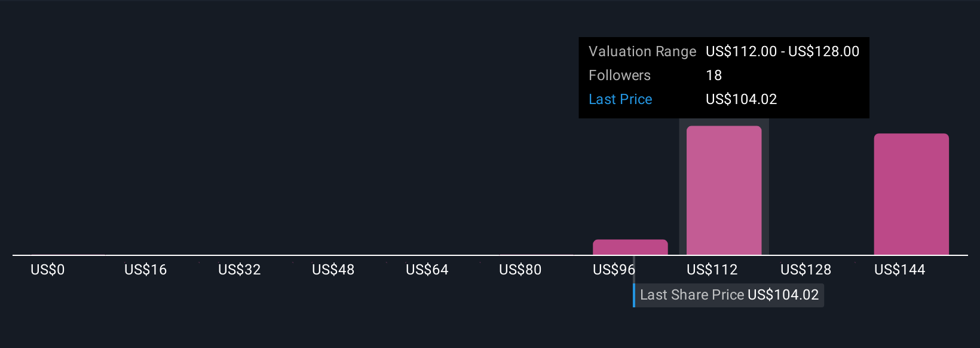Select the US$112 axis label

coord(712,270)
